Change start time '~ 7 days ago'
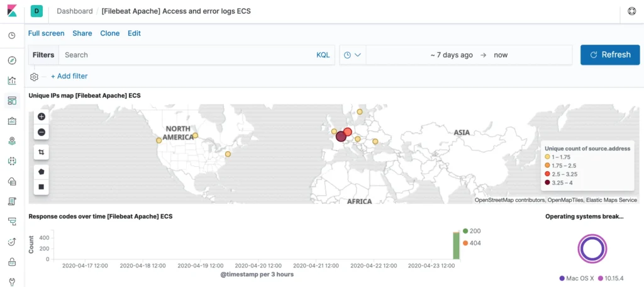This screenshot has height=287, width=644. click(452, 55)
